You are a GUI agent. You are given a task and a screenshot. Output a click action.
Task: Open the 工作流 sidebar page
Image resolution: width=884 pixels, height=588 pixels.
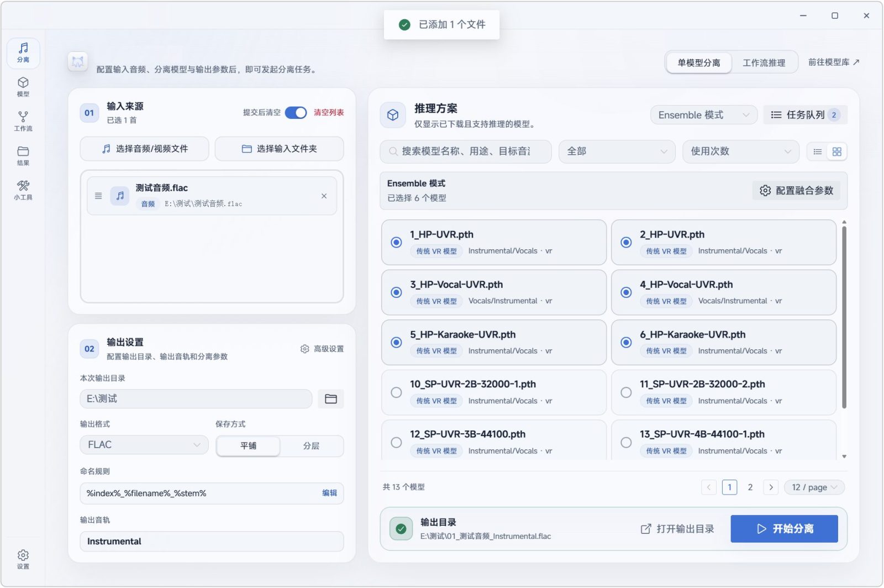tap(23, 122)
